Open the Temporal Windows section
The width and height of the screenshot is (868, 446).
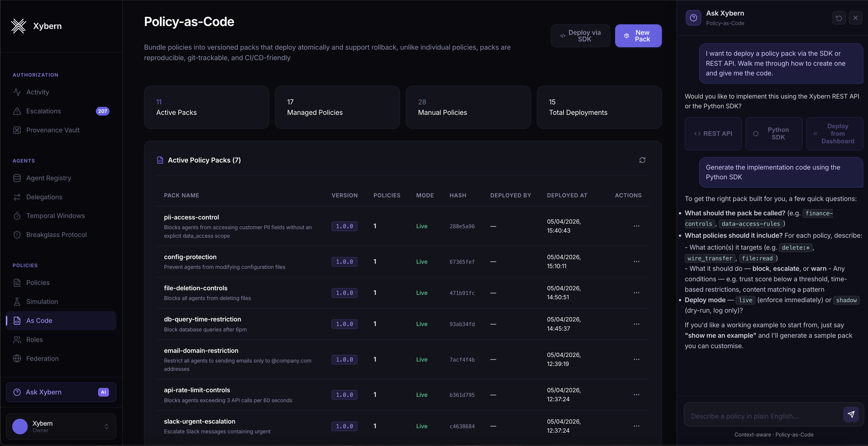pos(55,216)
